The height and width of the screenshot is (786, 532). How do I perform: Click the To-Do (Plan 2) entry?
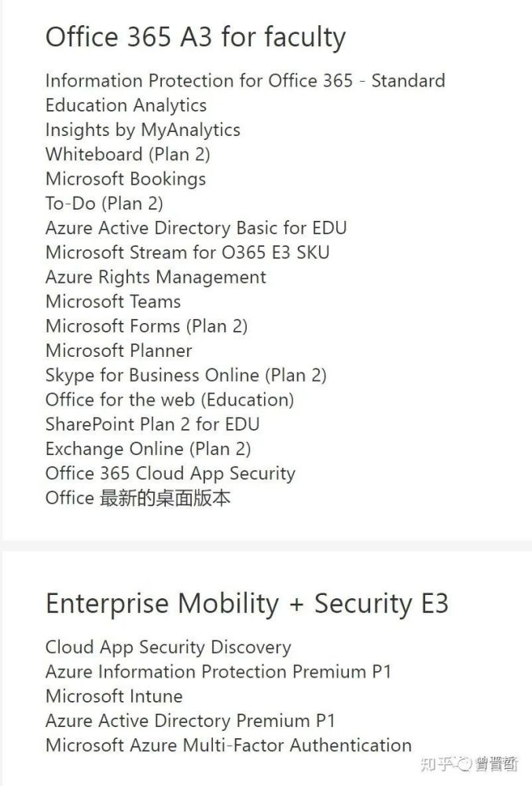pos(105,204)
